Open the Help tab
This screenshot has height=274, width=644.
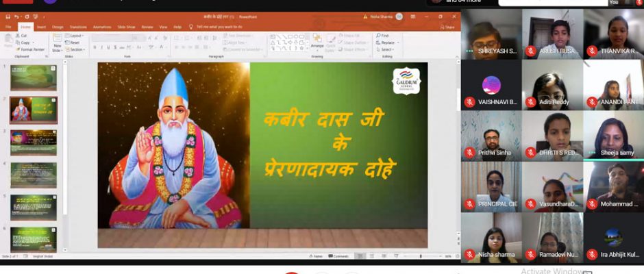point(177,27)
